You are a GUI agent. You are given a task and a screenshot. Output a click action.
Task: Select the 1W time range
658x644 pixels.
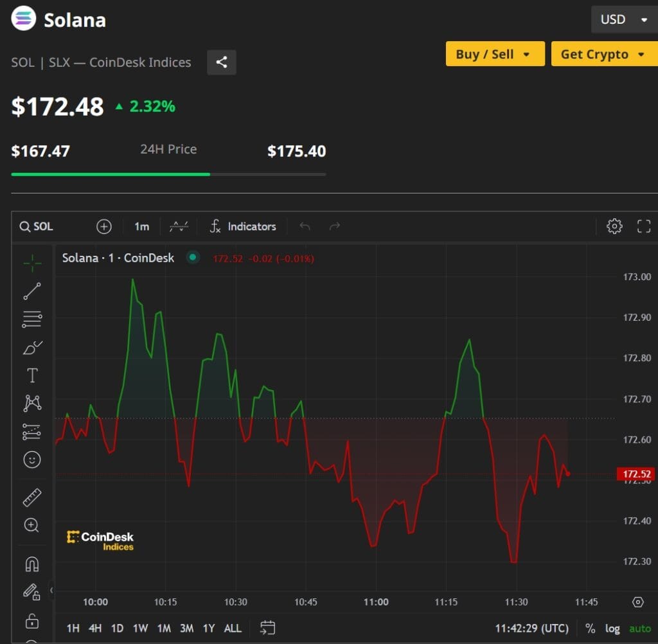[x=140, y=628]
